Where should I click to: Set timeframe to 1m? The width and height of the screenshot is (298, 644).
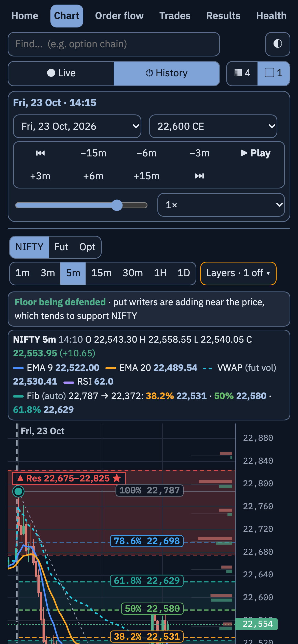click(x=23, y=273)
